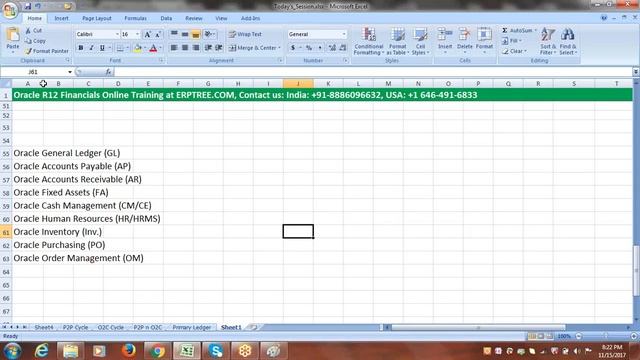Apply accounting dollar format
640x360 pixels.
pos(293,48)
